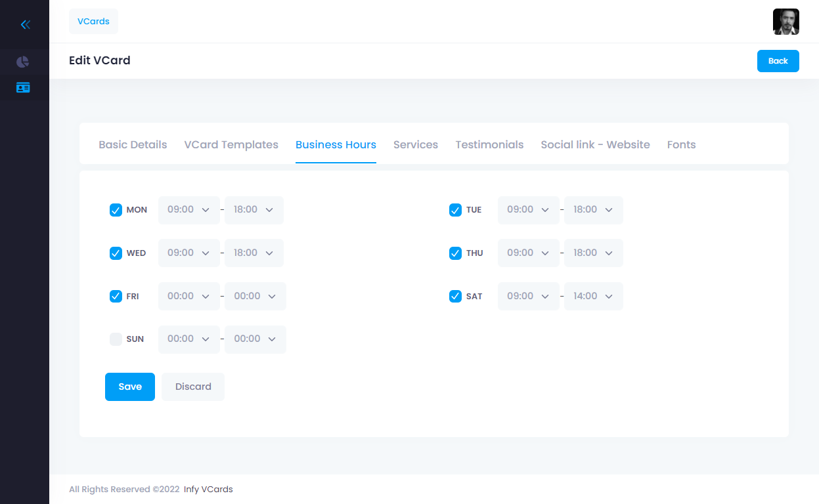Screen dimensions: 819x504
Task: Uncheck the MON business day checkbox
Action: pyautogui.click(x=116, y=210)
